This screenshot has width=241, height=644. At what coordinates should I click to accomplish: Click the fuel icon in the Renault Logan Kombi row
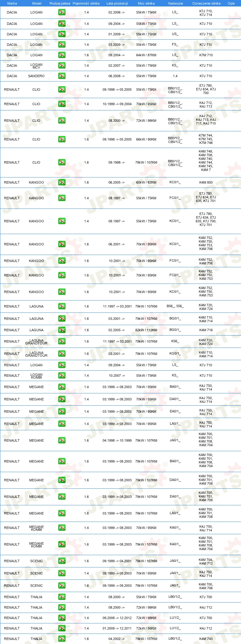62,376
